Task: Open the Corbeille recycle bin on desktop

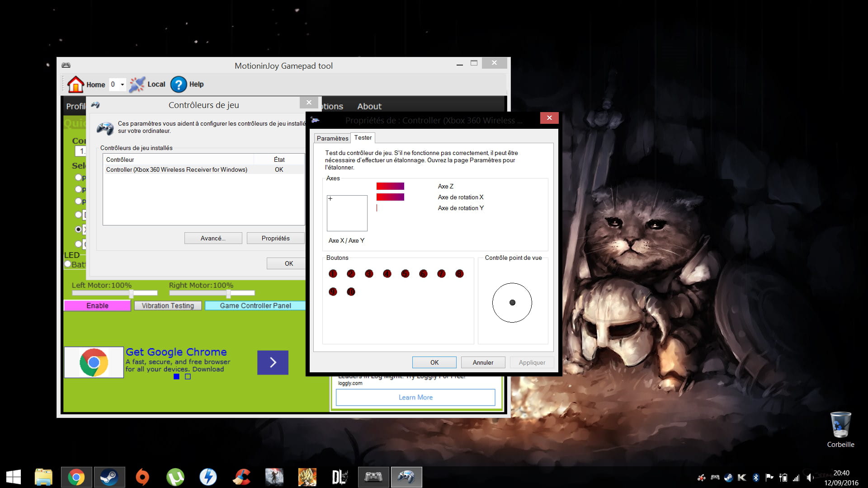Action: coord(840,429)
